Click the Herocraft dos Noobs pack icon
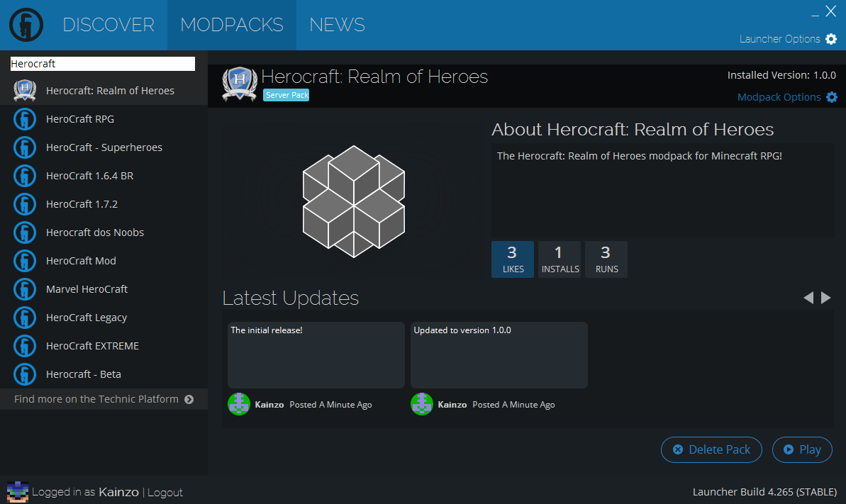 (25, 233)
